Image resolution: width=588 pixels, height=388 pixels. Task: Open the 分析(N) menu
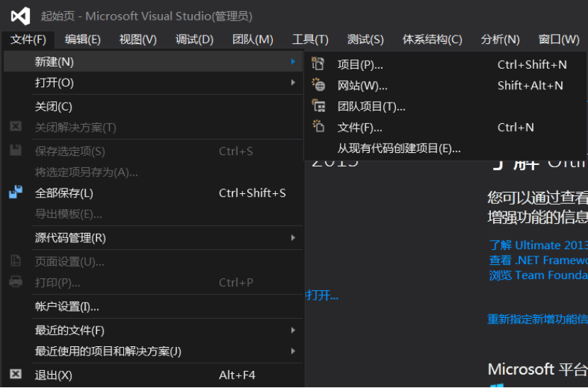500,40
